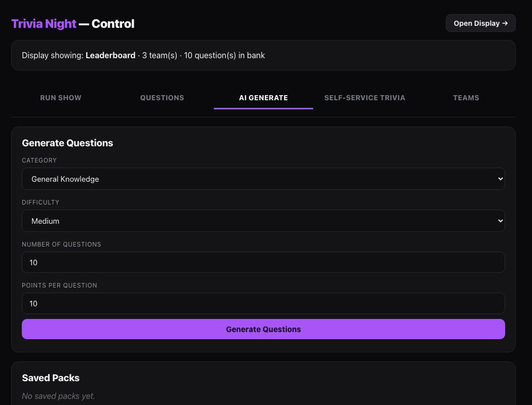
Task: Select the AI Generate tab
Action: pos(263,98)
